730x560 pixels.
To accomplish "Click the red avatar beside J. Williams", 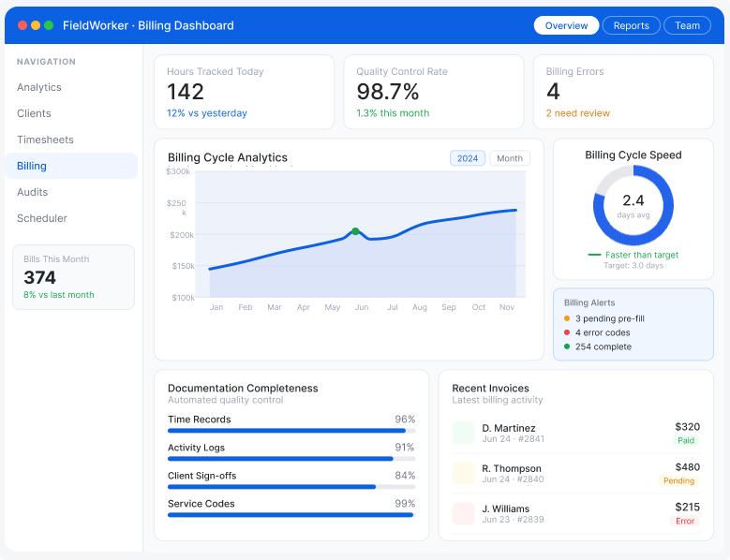I will click(x=463, y=513).
